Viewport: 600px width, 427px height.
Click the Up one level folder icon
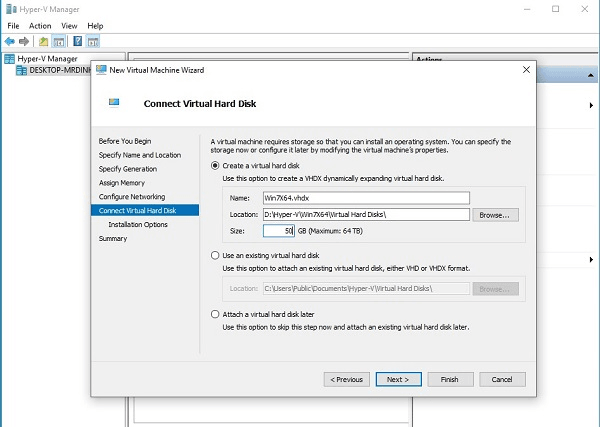point(44,41)
